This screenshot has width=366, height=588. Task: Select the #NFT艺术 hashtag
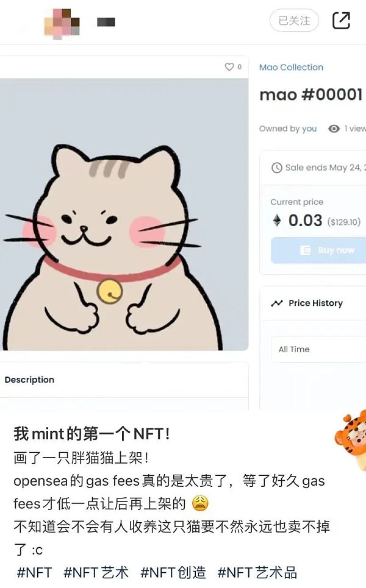pyautogui.click(x=96, y=573)
